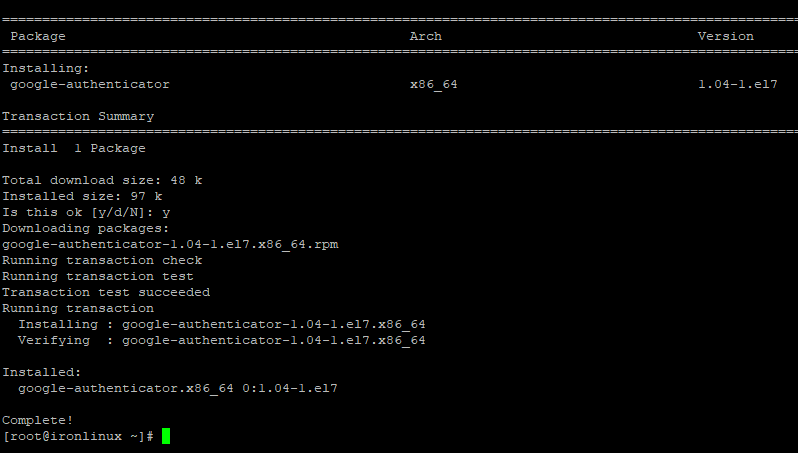Click the "Transaction test succeeded" line
The width and height of the screenshot is (798, 453).
point(106,292)
